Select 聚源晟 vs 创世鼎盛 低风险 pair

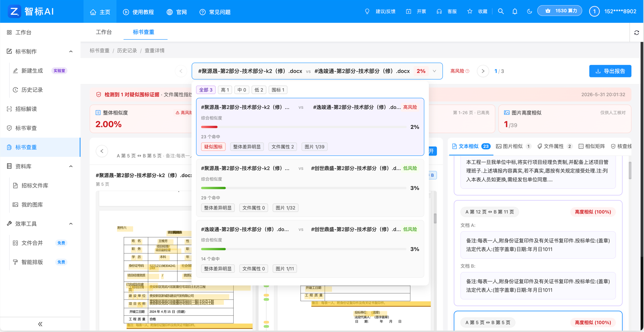pos(310,188)
